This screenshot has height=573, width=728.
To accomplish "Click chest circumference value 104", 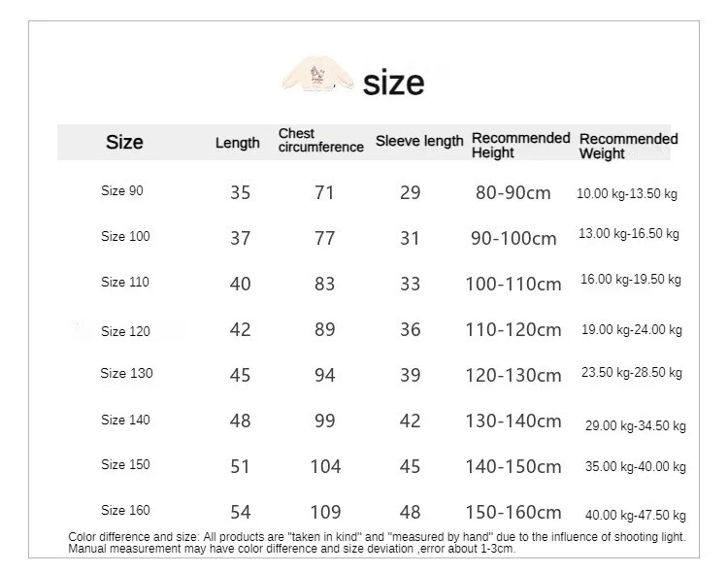I will (x=325, y=466).
